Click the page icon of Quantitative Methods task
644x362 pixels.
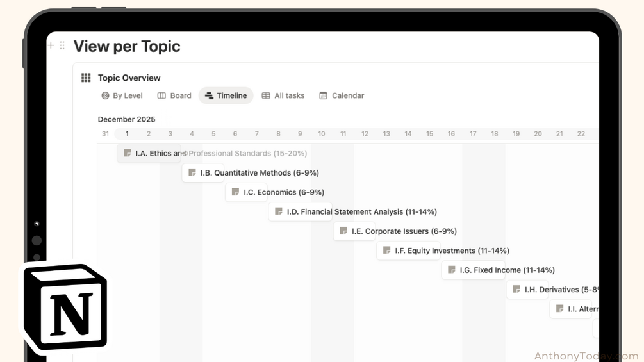192,172
